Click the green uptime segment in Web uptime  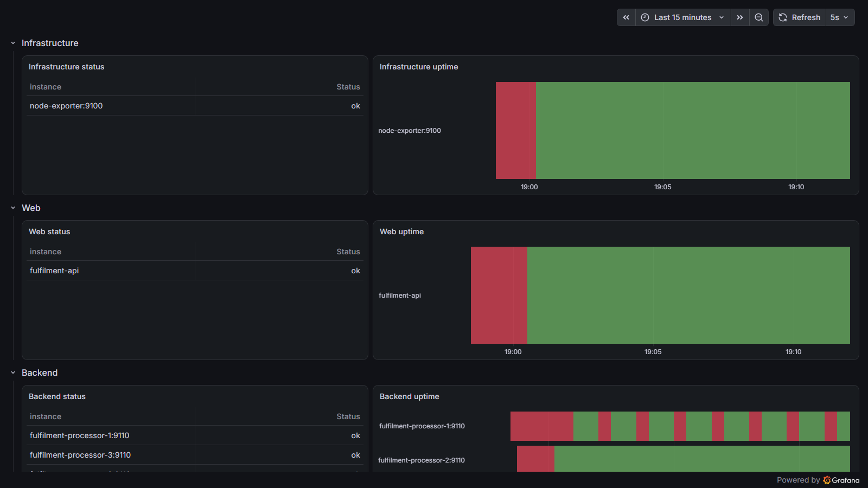pyautogui.click(x=688, y=295)
